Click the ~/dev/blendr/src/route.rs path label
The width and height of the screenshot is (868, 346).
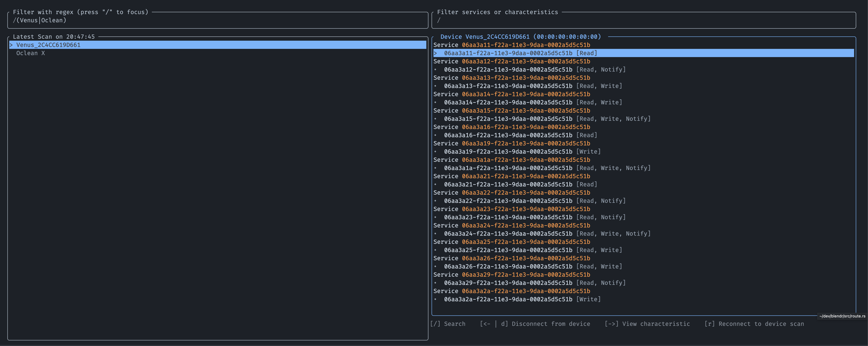[842, 316]
